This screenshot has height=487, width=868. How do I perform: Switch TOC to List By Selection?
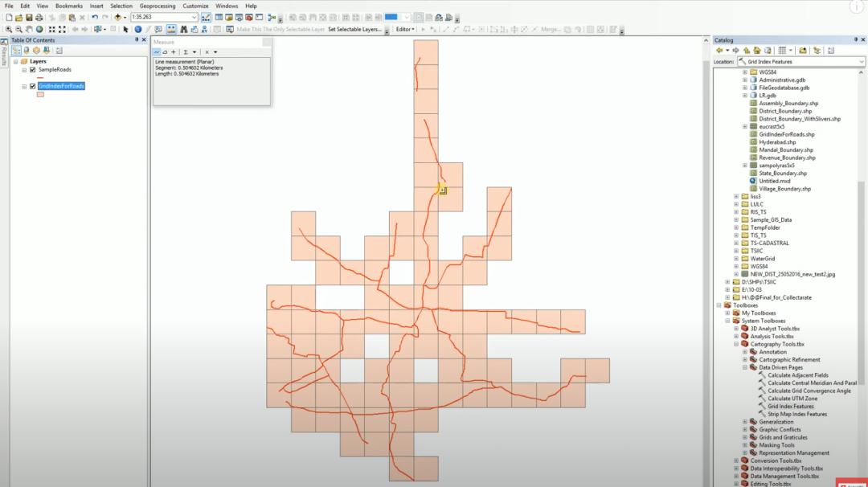(46, 51)
